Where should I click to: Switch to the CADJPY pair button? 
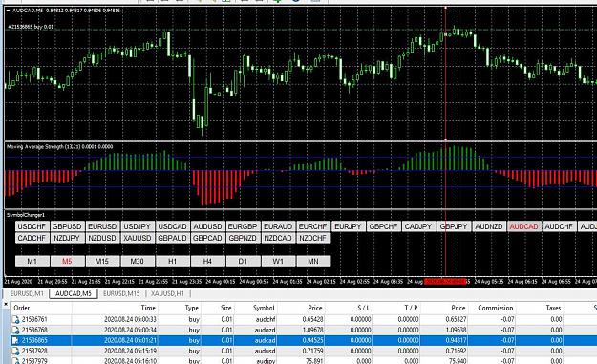(418, 226)
